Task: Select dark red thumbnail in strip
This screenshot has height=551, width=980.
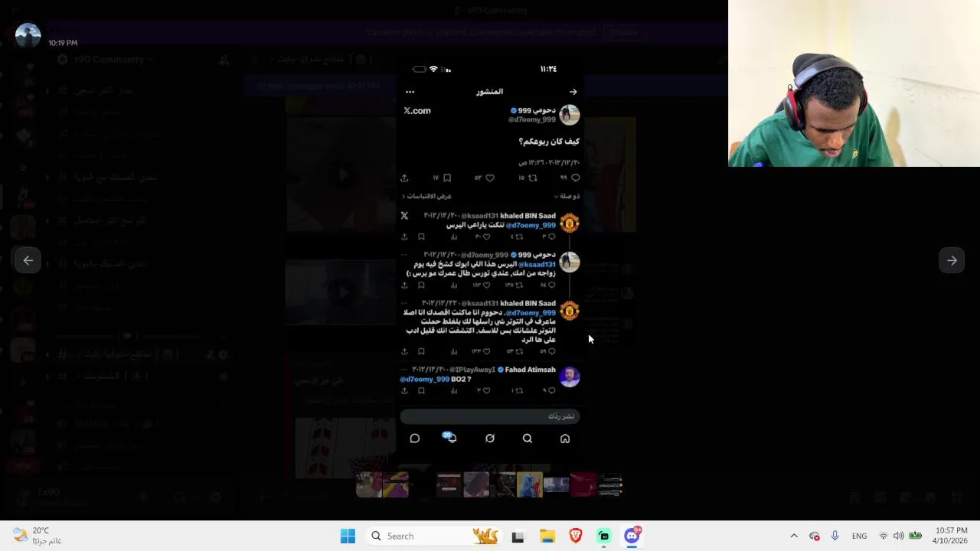Action: (x=583, y=484)
